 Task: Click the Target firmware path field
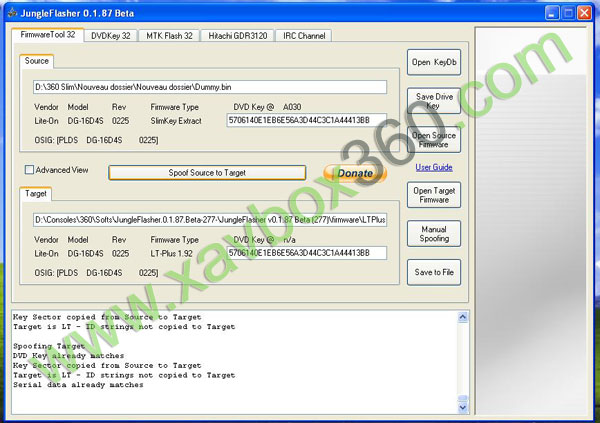[x=210, y=220]
